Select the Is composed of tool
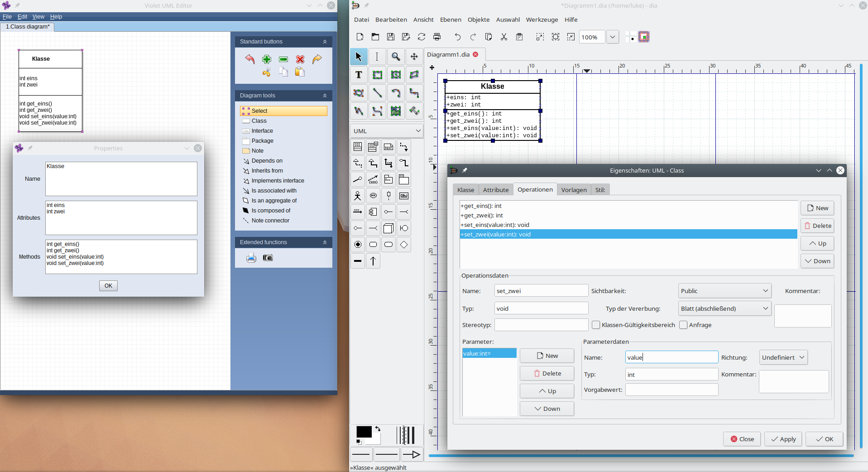The width and height of the screenshot is (868, 472). tap(283, 211)
